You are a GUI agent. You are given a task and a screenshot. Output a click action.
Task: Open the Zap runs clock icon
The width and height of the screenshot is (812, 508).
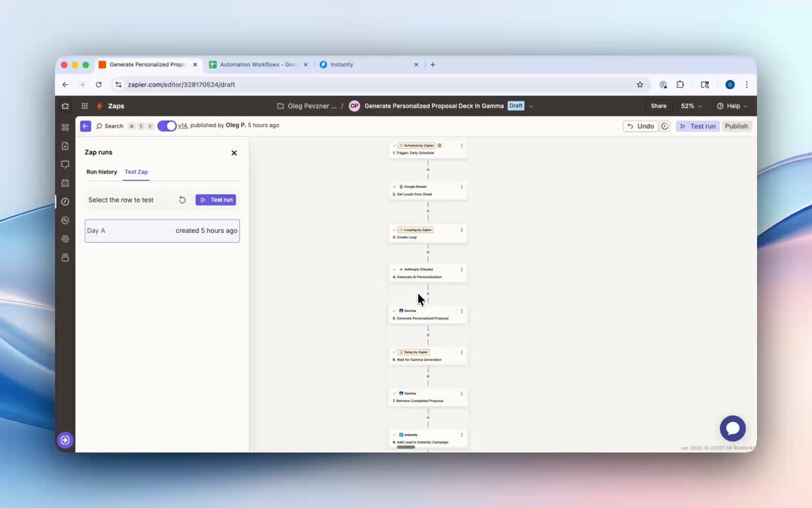(x=66, y=202)
